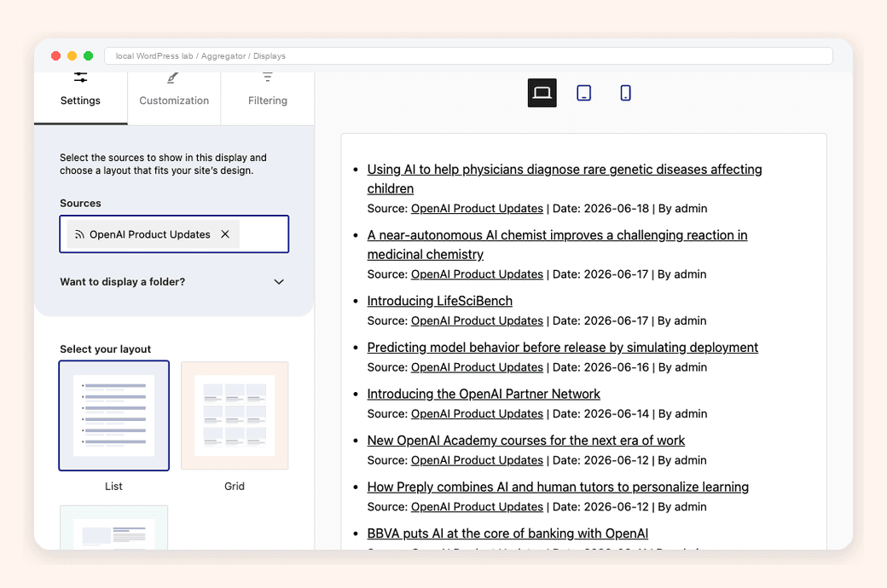
Task: Click source link under 'How Preply combines AI'
Action: pos(477,506)
